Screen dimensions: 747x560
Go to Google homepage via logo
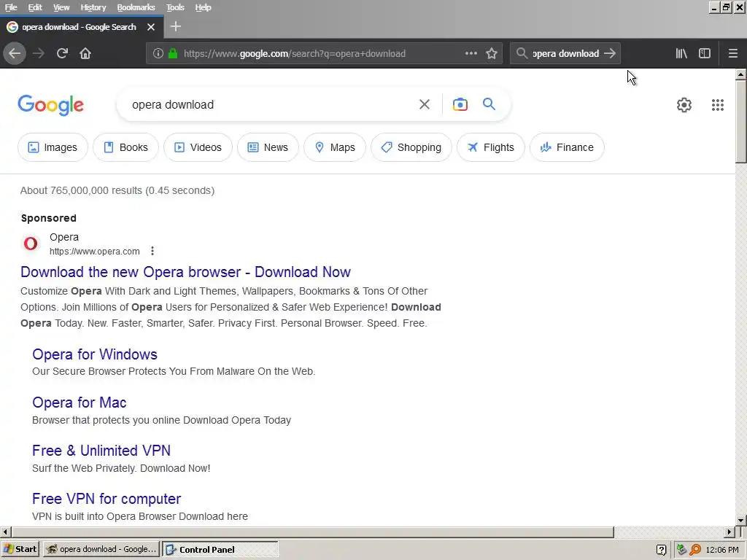point(51,105)
